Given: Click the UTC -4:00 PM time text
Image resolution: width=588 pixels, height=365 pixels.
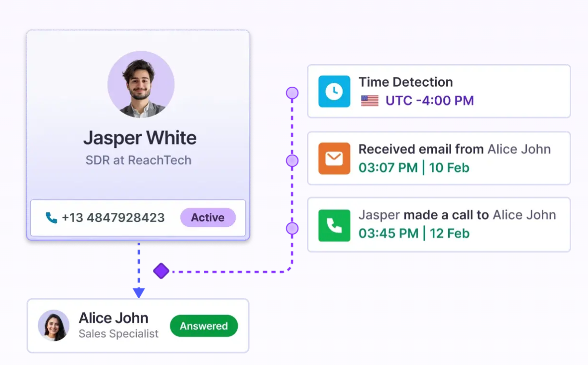Looking at the screenshot, I should tap(429, 101).
